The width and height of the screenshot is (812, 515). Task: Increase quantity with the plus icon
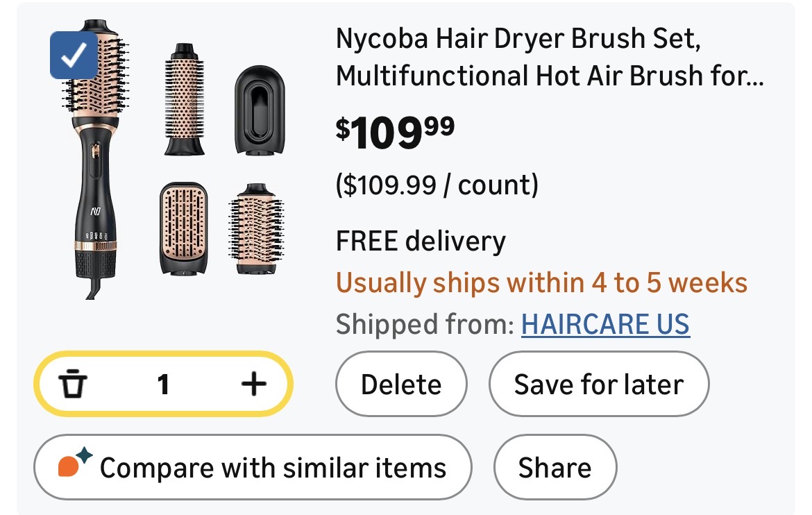point(253,384)
